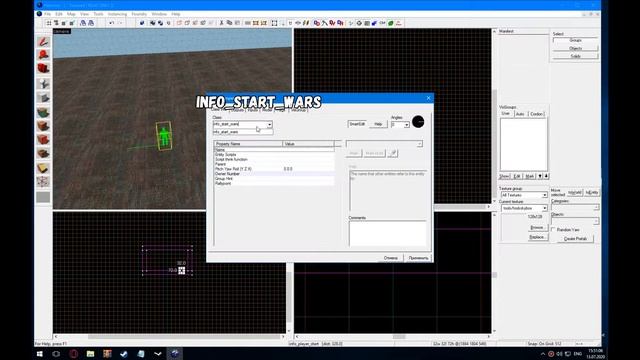Select the Magnify tool

[43, 55]
